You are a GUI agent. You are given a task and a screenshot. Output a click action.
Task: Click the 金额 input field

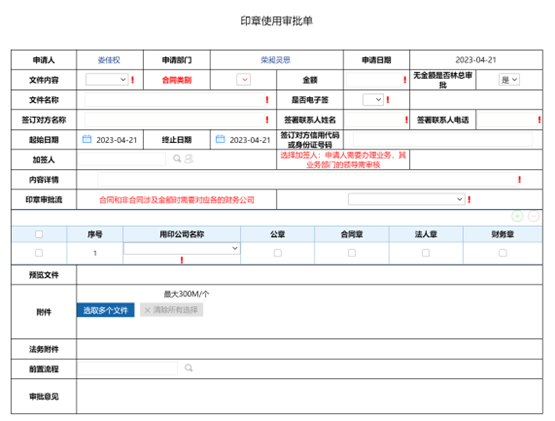coord(374,80)
